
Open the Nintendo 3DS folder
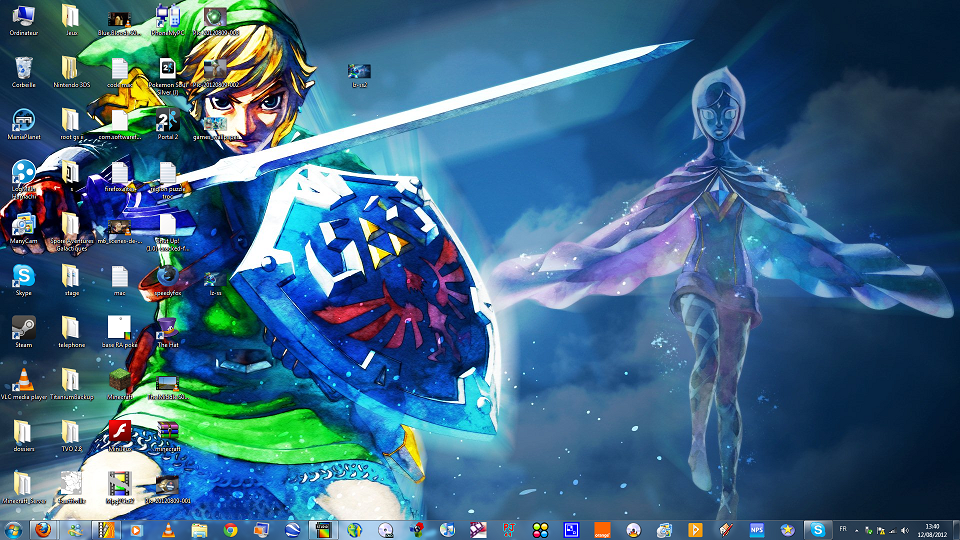[x=71, y=72]
